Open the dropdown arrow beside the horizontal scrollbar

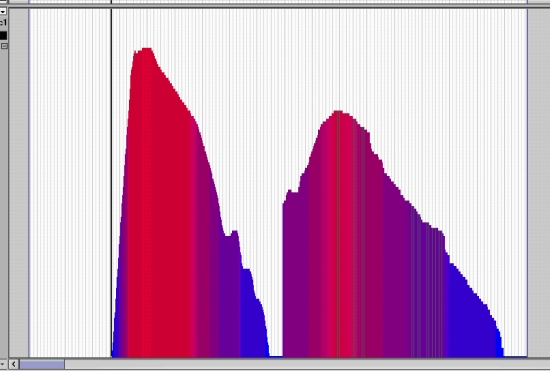click(3, 365)
